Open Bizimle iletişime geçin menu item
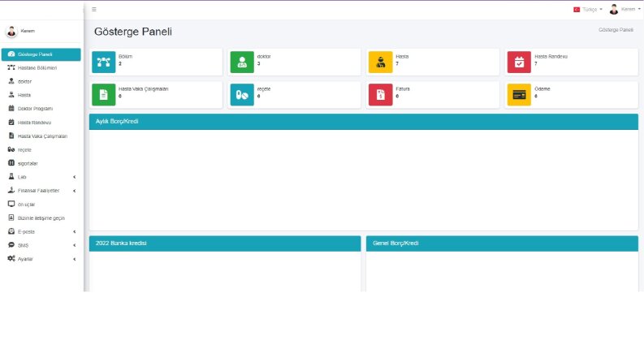 pos(41,218)
